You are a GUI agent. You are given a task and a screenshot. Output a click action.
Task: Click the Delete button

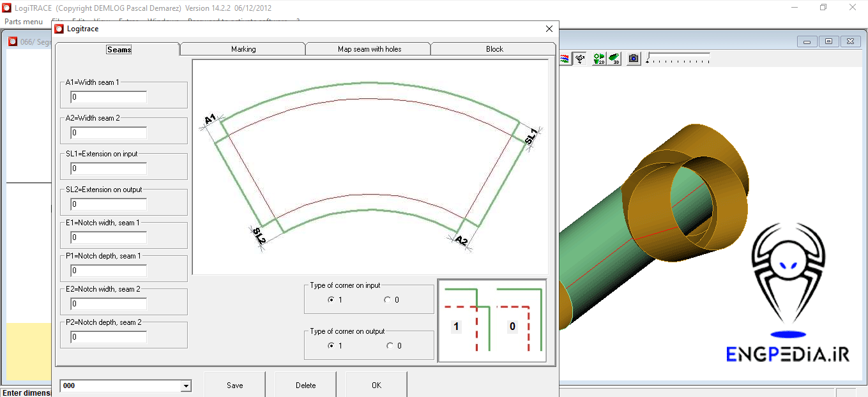click(305, 385)
